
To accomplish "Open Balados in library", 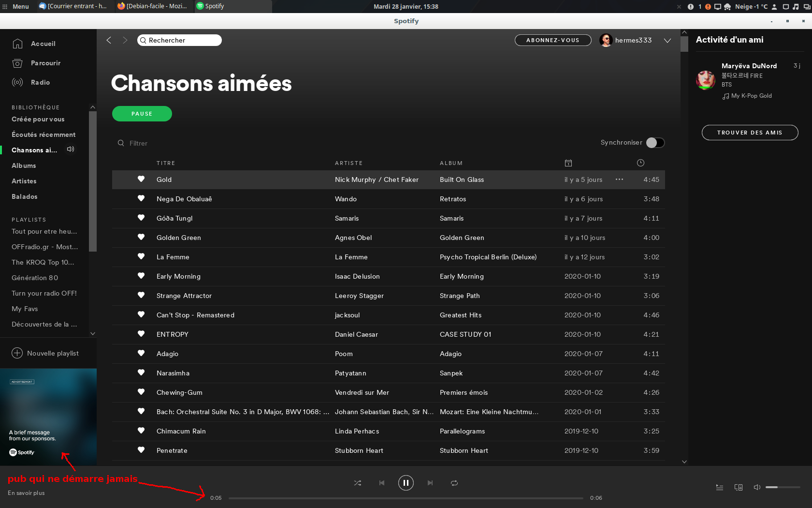I will [x=25, y=196].
